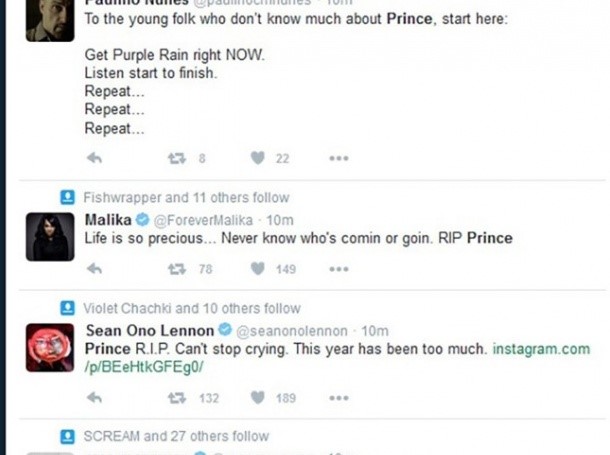Reply to Malika's tweet
610x455 pixels.
[x=94, y=268]
